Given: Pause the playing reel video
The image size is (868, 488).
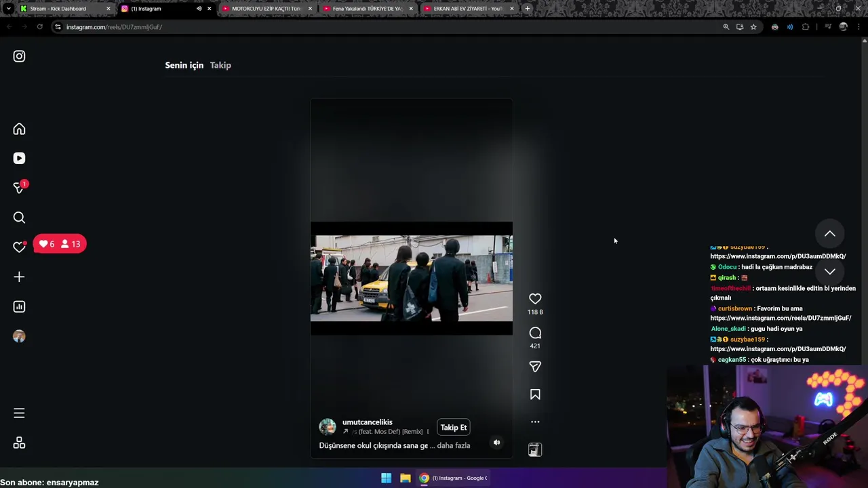Looking at the screenshot, I should pyautogui.click(x=412, y=278).
